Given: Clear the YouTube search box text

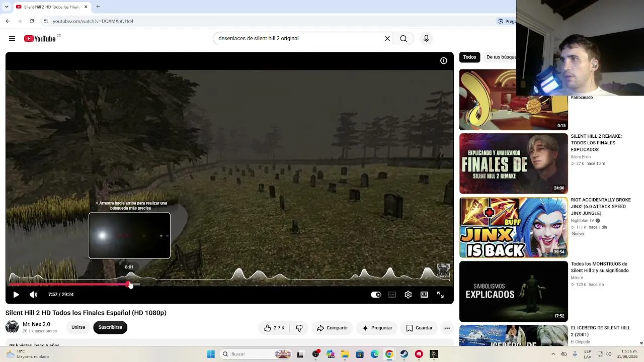Looking at the screenshot, I should click(387, 39).
